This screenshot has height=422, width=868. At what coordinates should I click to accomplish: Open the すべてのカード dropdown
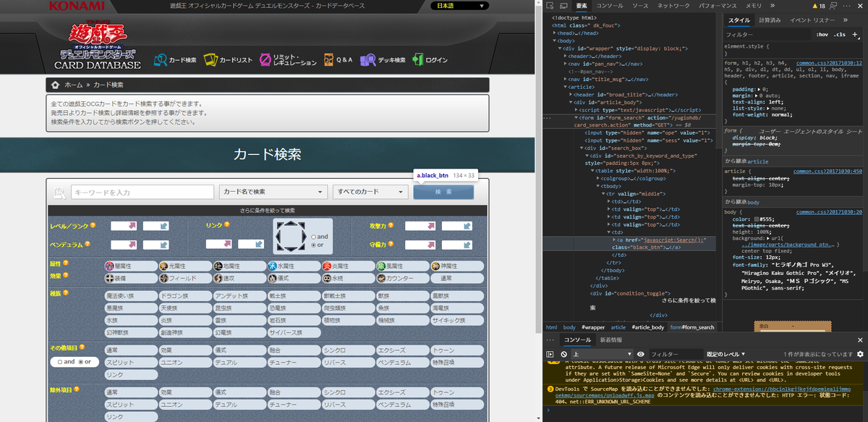coord(370,192)
